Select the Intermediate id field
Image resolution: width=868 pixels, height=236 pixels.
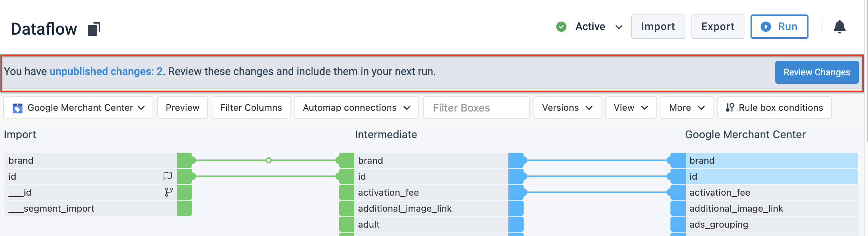(431, 176)
